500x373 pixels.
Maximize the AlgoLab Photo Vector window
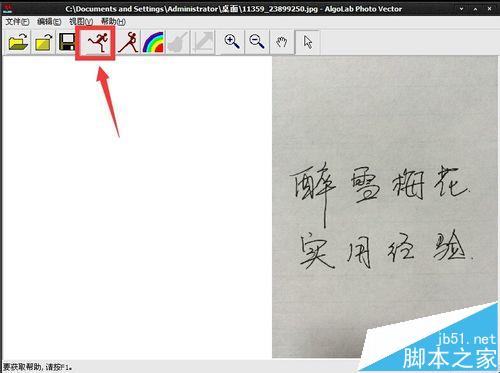click(475, 9)
